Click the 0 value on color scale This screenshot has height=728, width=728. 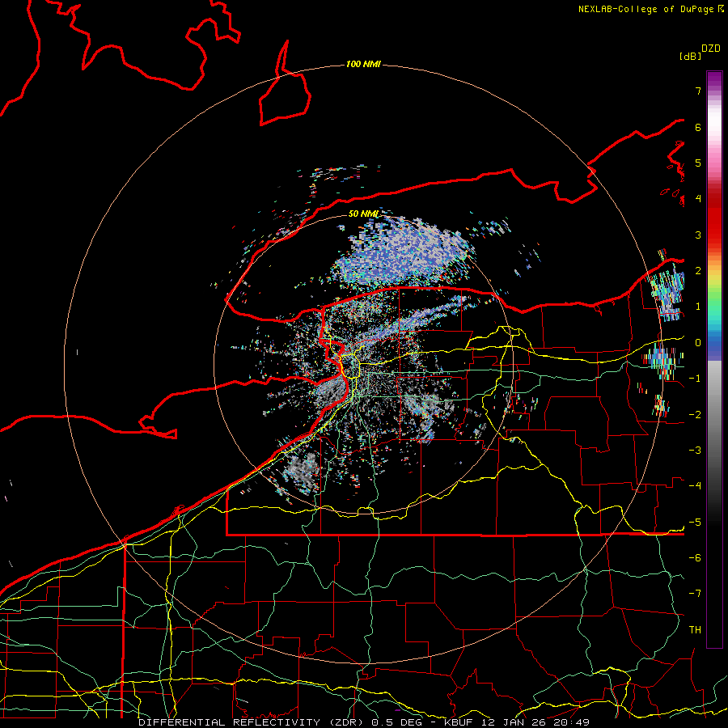pyautogui.click(x=698, y=343)
